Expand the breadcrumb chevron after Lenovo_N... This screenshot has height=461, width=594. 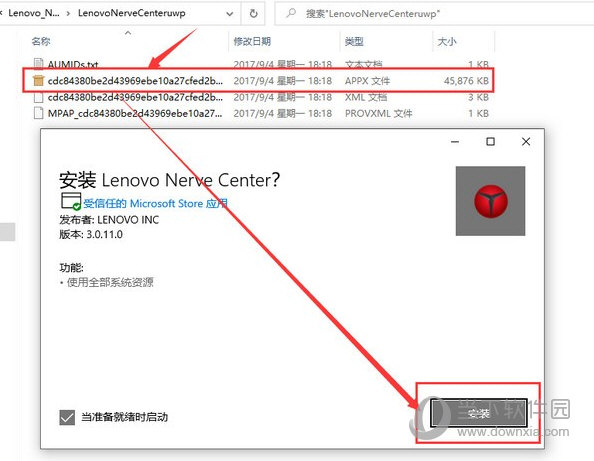[68, 14]
